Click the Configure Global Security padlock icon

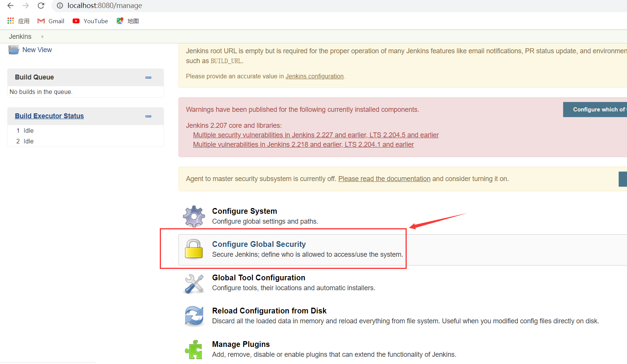(x=194, y=249)
